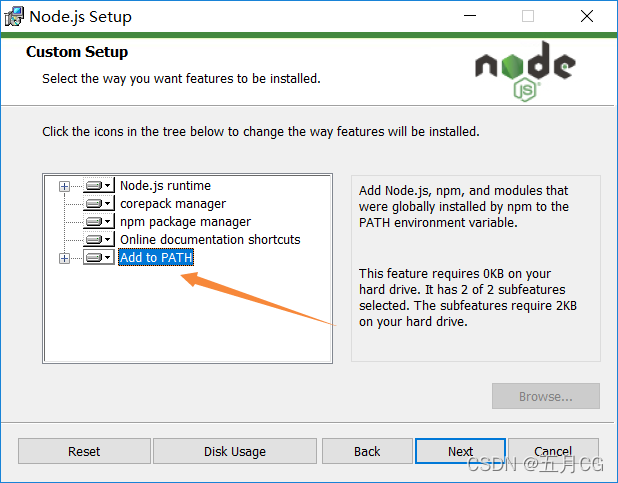The height and width of the screenshot is (483, 618).
Task: Cancel the Node.js installation
Action: 553,451
